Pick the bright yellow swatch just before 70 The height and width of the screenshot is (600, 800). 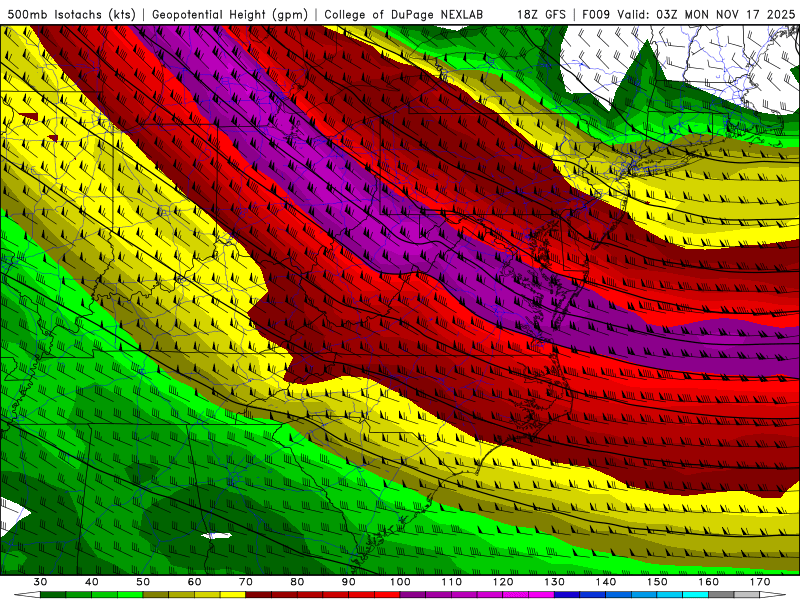(233, 595)
